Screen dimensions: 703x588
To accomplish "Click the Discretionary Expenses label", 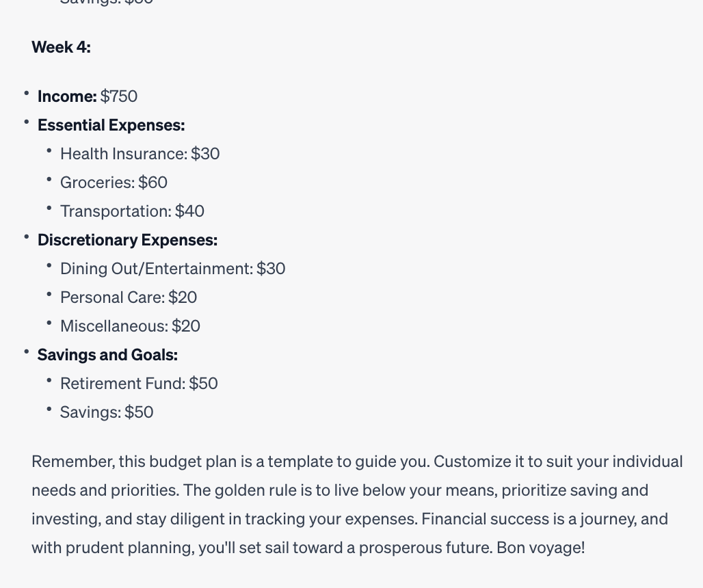I will [x=127, y=240].
